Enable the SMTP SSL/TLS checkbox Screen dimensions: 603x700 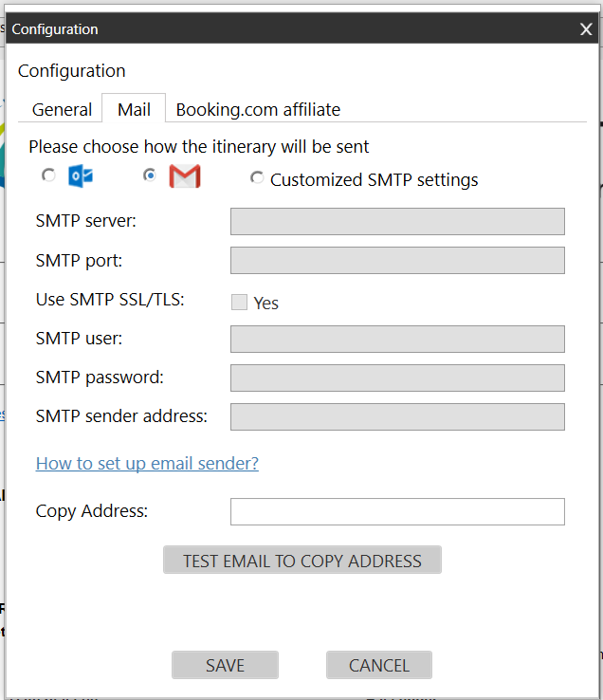click(240, 303)
